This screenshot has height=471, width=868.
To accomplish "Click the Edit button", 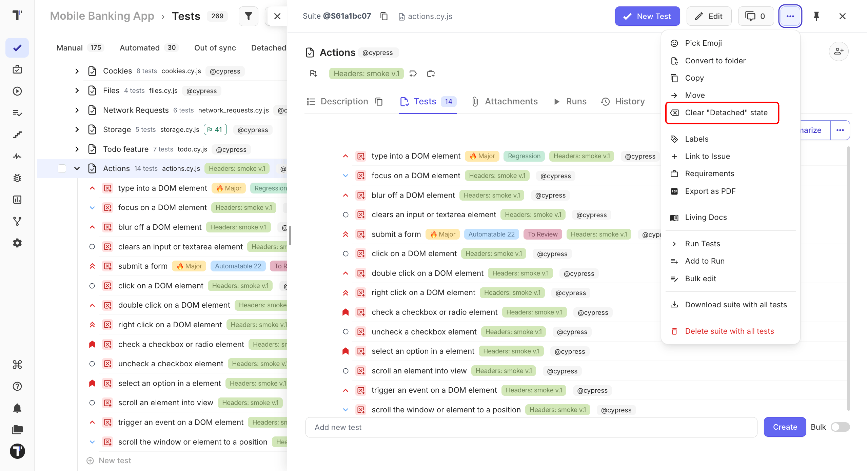I will 709,16.
